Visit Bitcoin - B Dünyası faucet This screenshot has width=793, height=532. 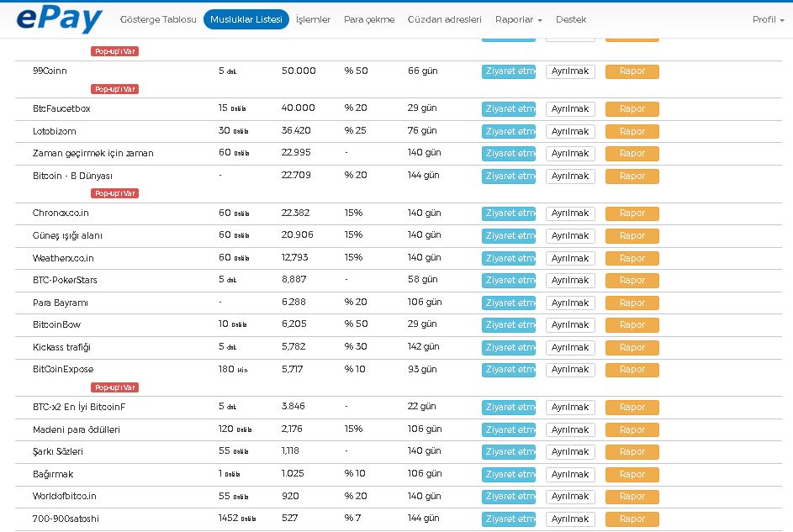click(508, 176)
